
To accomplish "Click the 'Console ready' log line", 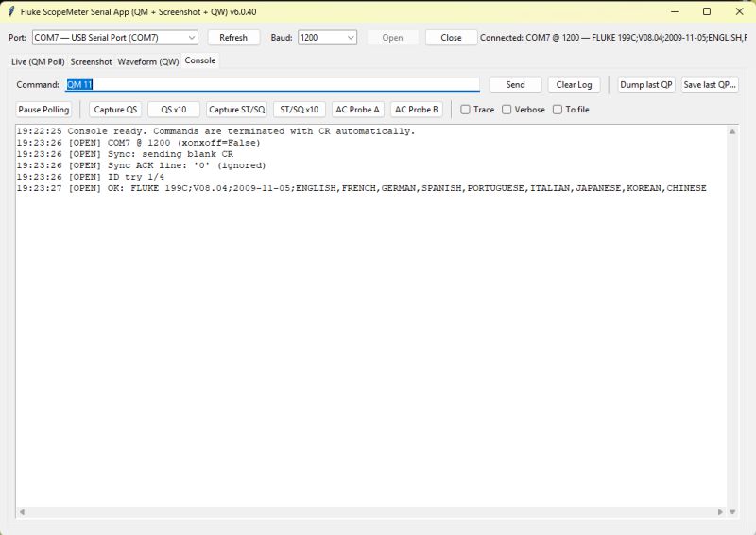I will point(215,131).
